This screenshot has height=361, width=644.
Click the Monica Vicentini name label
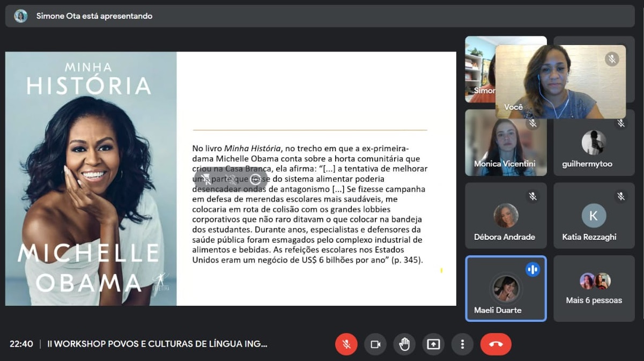coord(505,164)
